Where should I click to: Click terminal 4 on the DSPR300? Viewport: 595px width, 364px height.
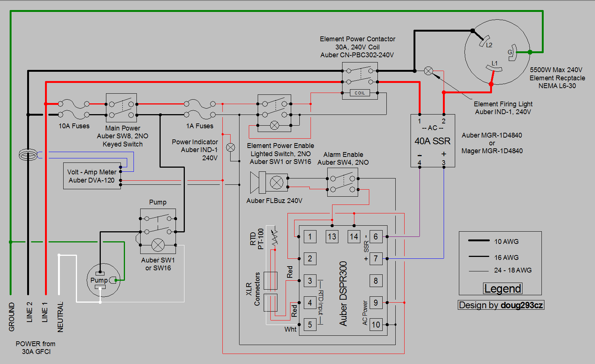(310, 303)
